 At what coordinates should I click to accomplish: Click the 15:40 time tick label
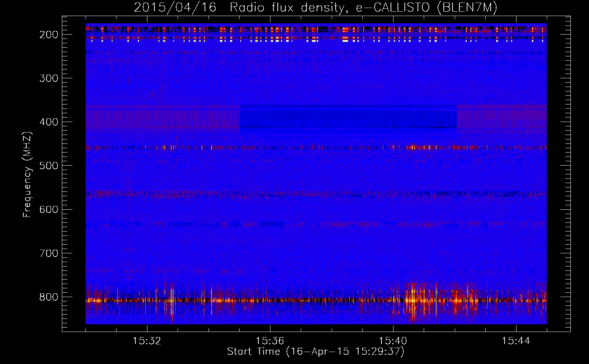pyautogui.click(x=393, y=341)
